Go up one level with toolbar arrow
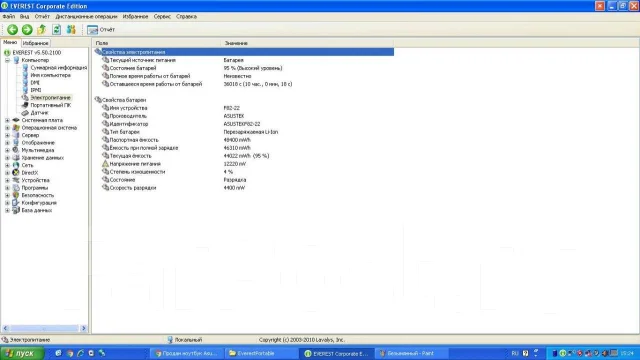The image size is (640, 360). point(41,29)
